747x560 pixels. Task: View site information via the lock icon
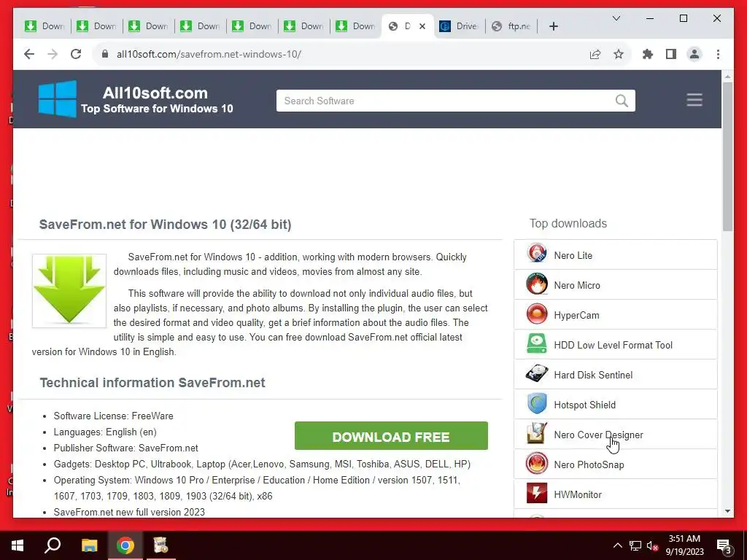pos(105,54)
